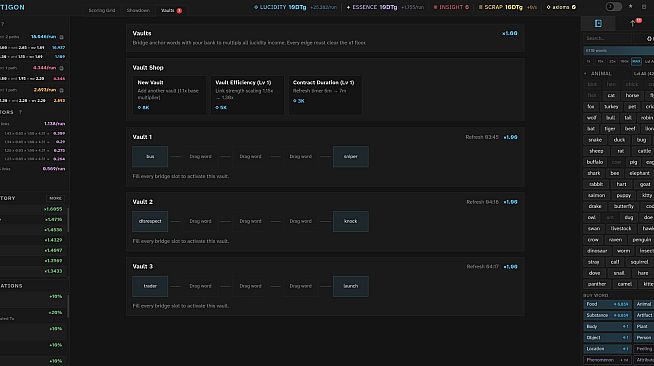Buy a Substance word
Image resolution: width=654 pixels, height=366 pixels.
(x=607, y=316)
